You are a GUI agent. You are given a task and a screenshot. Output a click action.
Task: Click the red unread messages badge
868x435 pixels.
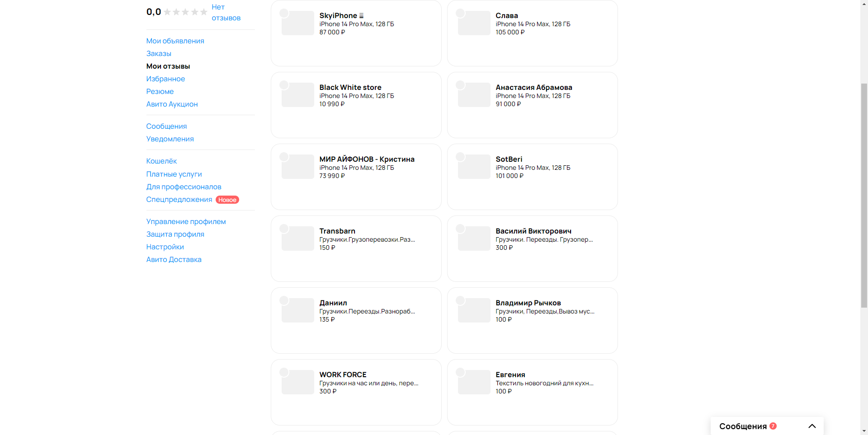pos(773,426)
